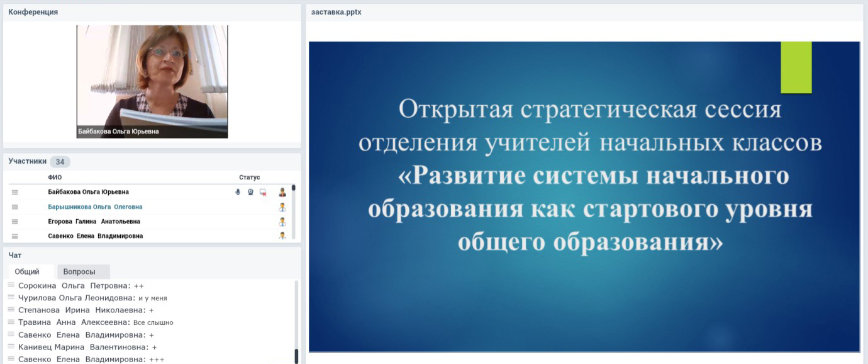The image size is (868, 364).
Task: Open menu for Савенко message with single plus
Action: [11, 334]
